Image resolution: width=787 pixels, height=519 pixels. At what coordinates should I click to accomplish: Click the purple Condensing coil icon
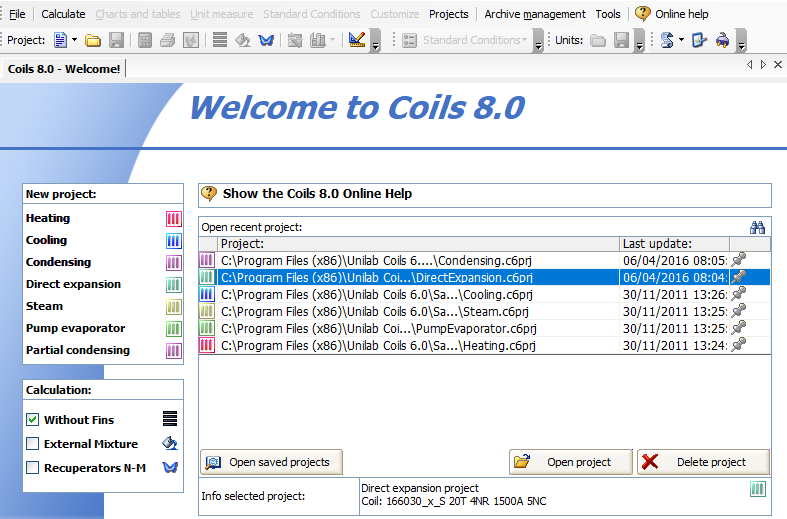click(x=174, y=263)
